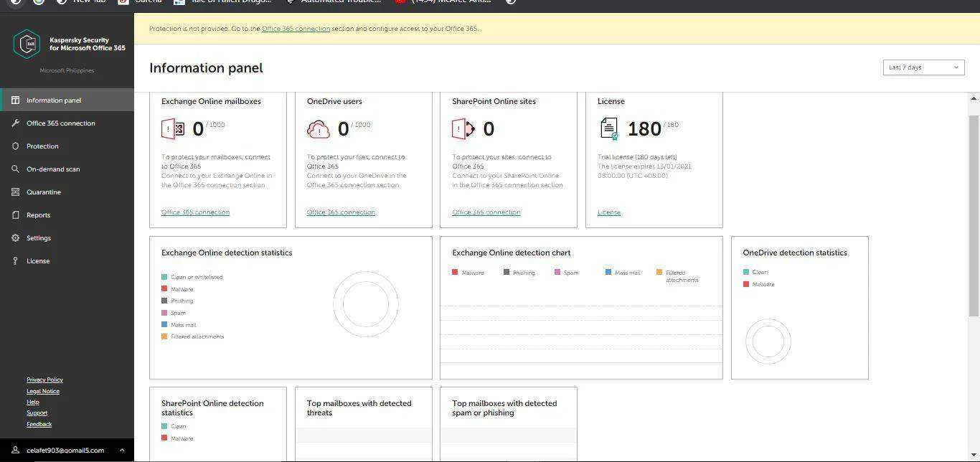Click the user account person icon
Screen dimensions: 980x462
point(15,451)
